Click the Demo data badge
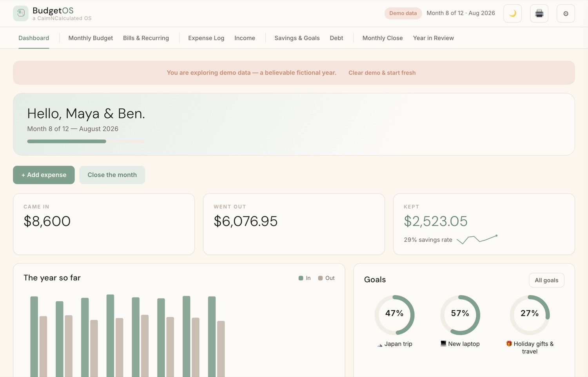This screenshot has width=588, height=377. (403, 13)
